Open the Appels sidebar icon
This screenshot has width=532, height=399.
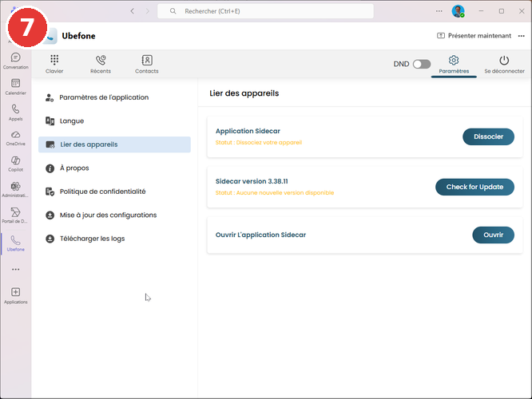pos(16,113)
